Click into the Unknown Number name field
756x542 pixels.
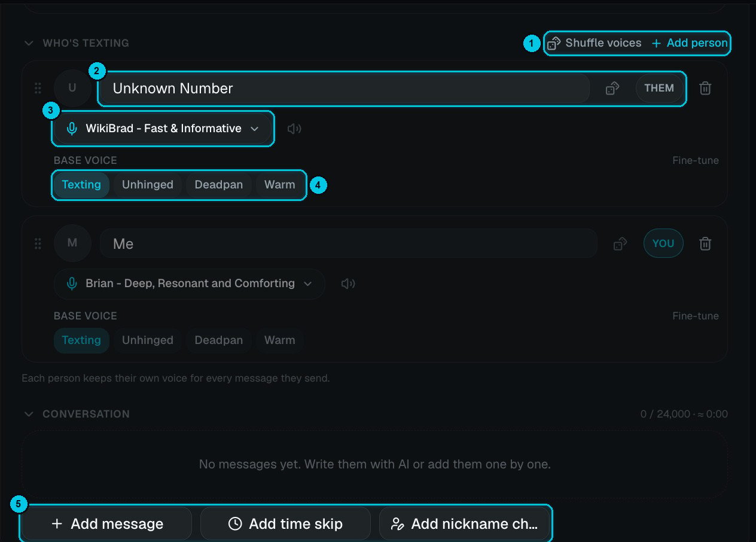pyautogui.click(x=345, y=88)
